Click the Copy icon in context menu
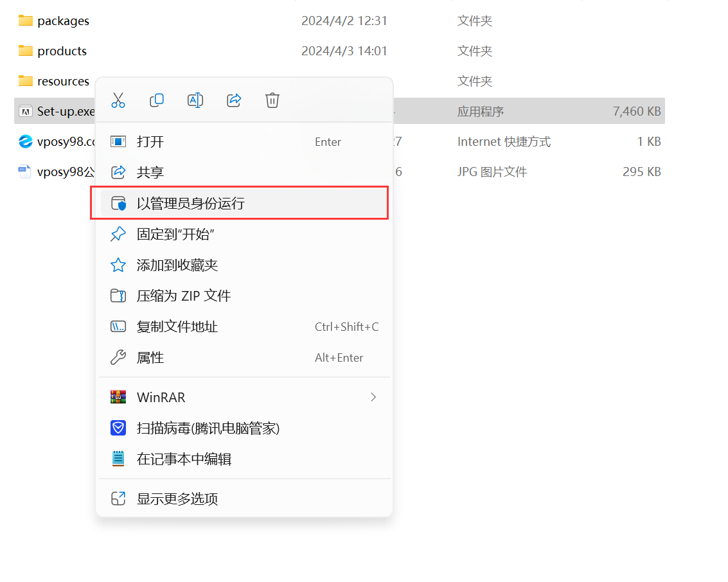This screenshot has width=728, height=582. click(x=157, y=100)
